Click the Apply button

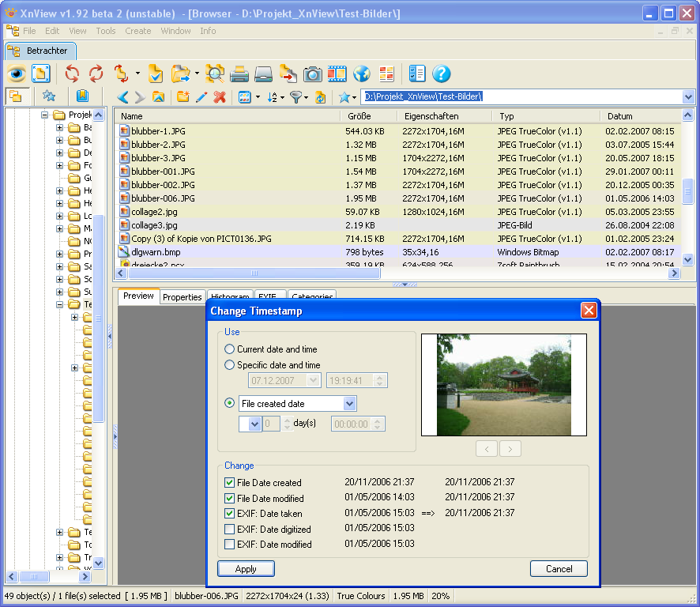tap(246, 568)
